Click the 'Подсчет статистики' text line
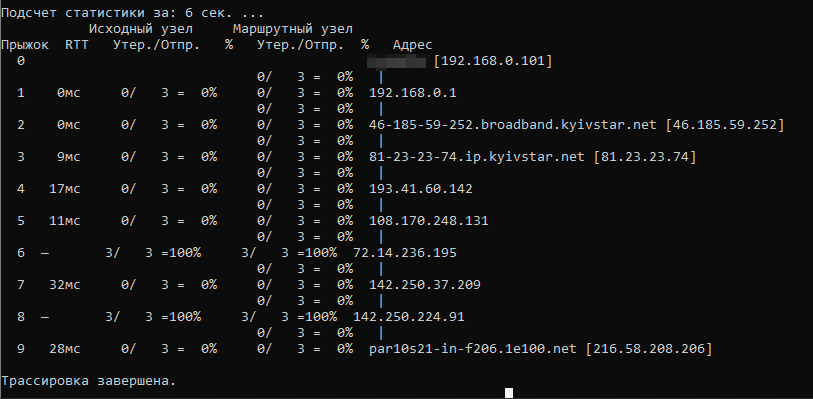813x399 pixels. 132,13
